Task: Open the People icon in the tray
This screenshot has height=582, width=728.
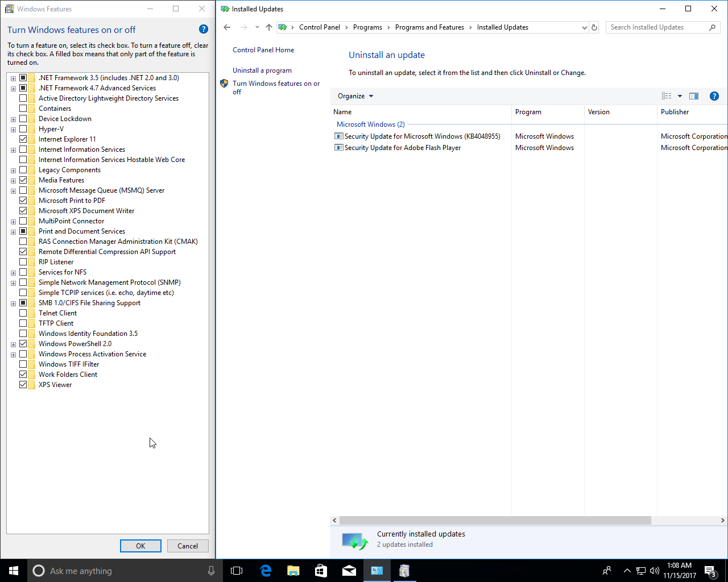Action: tap(607, 571)
